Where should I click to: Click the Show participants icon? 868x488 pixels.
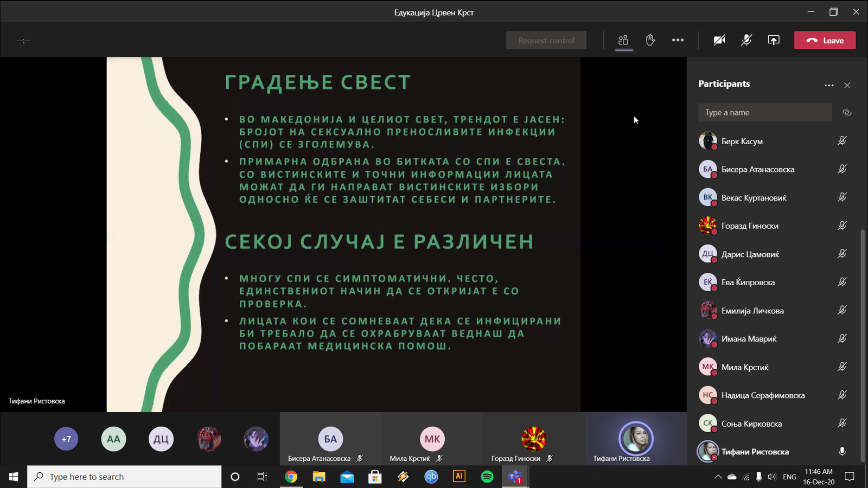[x=623, y=40]
